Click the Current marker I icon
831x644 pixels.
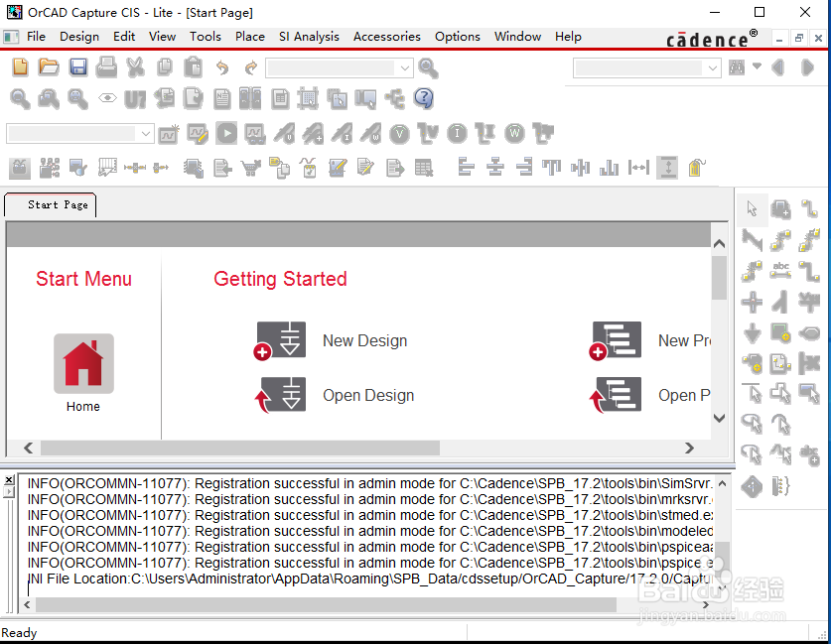[x=457, y=133]
